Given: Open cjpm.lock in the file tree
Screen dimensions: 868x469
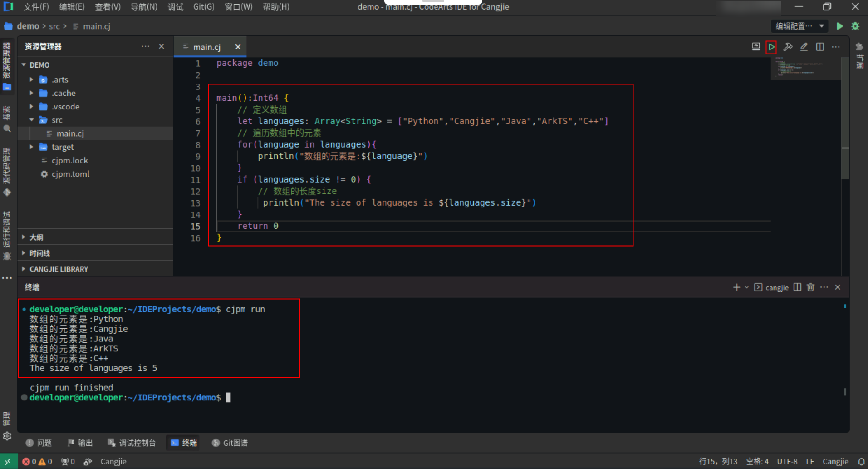Looking at the screenshot, I should (95, 160).
